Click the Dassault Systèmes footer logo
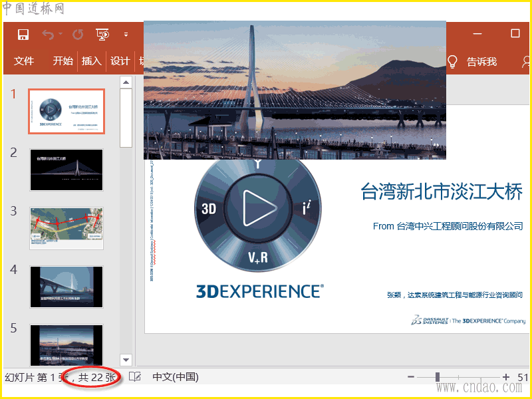The height and width of the screenshot is (399, 532). pos(468,321)
